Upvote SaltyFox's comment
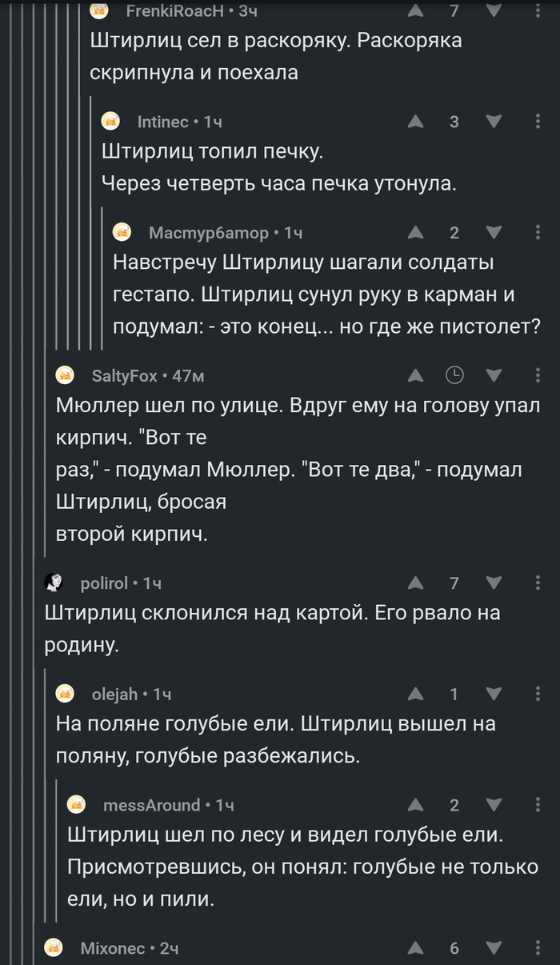Viewport: 560px width, 965px height. tap(415, 375)
